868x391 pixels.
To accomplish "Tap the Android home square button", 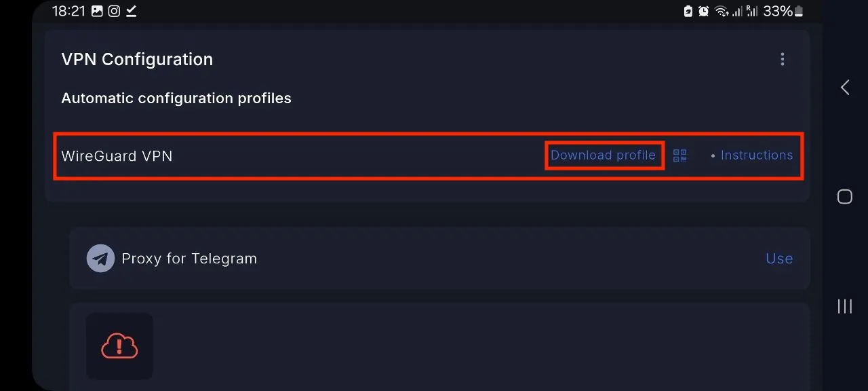I will click(845, 197).
